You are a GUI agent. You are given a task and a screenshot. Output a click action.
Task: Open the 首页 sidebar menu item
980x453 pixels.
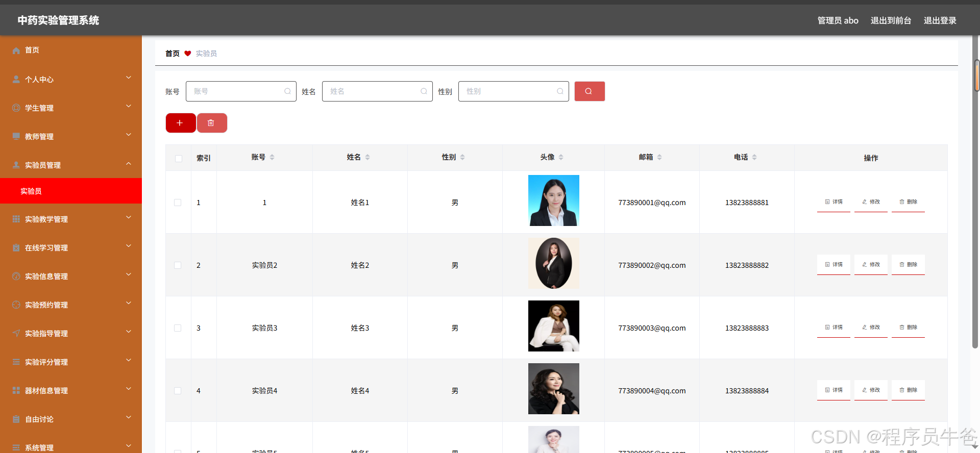coord(71,50)
